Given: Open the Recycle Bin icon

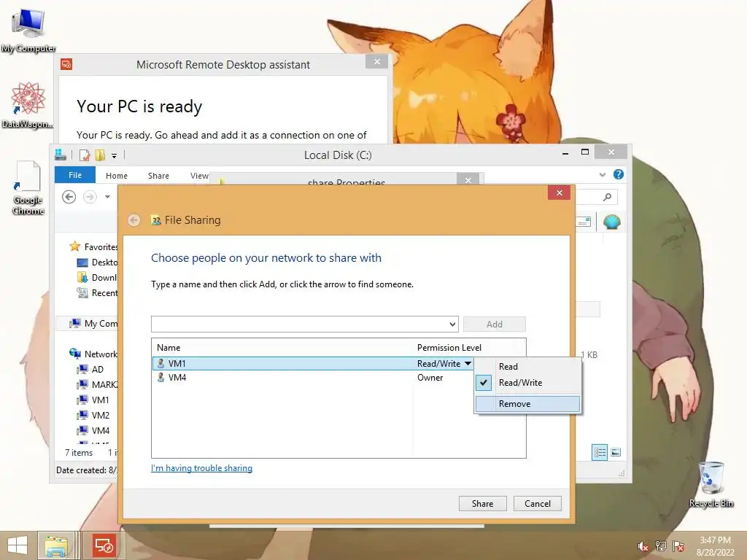Looking at the screenshot, I should pos(711,484).
